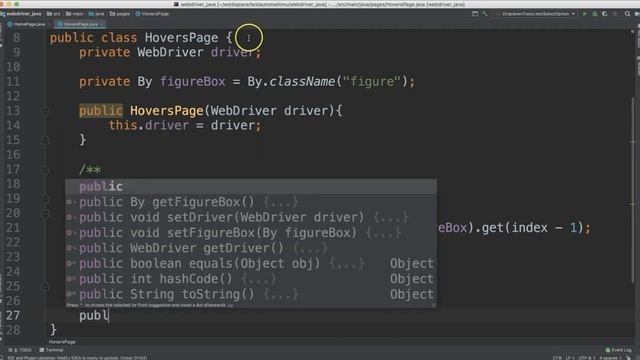This screenshot has height=360, width=640.
Task: Click the IDE update notification in status bar
Action: 78,358
